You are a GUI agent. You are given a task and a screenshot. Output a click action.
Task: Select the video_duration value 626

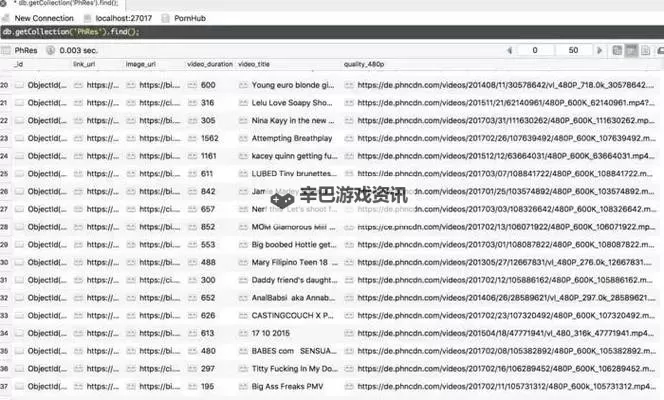(x=208, y=316)
